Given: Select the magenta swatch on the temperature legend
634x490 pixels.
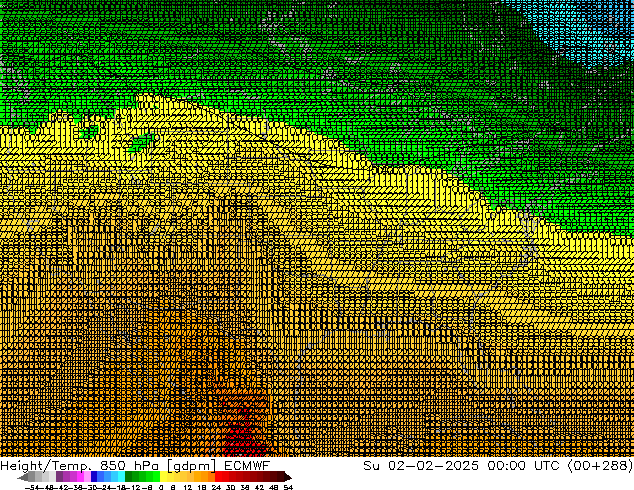Looking at the screenshot, I should coord(80,477).
